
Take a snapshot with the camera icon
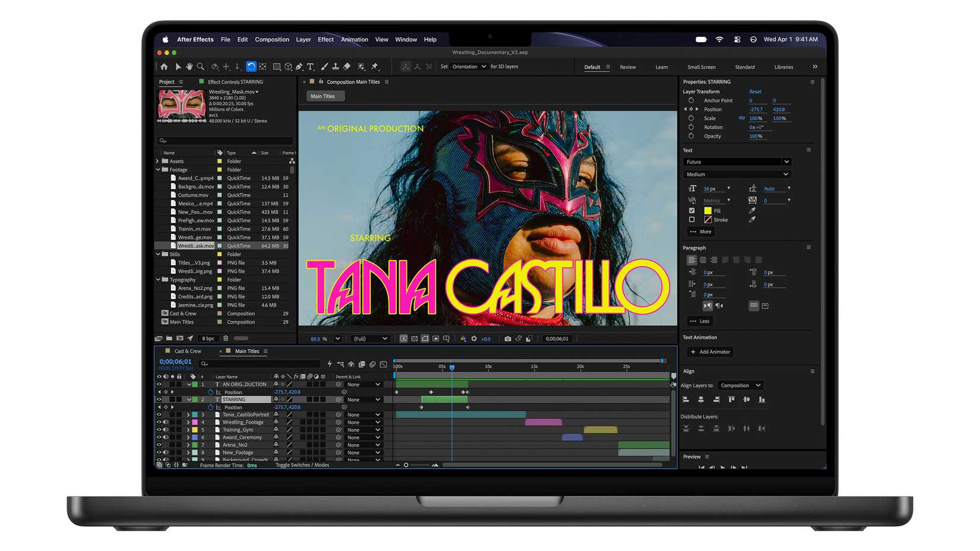point(508,338)
